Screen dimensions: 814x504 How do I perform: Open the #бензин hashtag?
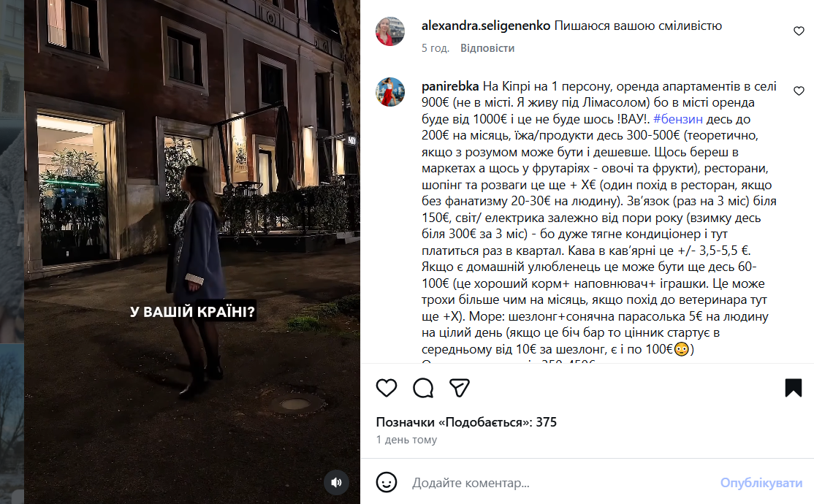pos(677,119)
